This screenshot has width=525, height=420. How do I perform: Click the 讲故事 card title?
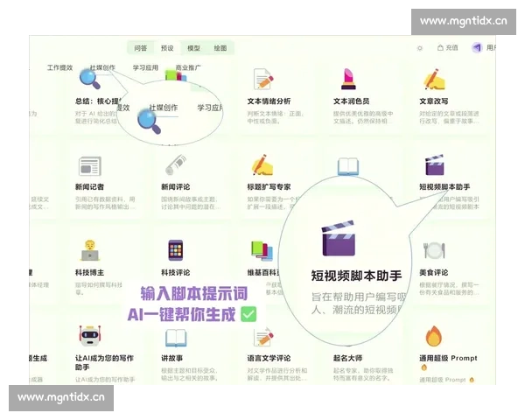pyautogui.click(x=171, y=359)
